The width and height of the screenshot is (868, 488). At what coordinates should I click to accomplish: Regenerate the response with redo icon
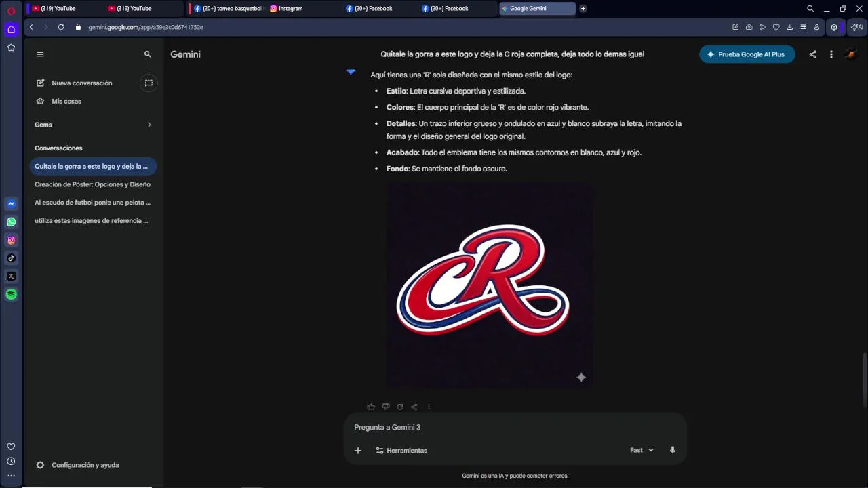pos(400,407)
